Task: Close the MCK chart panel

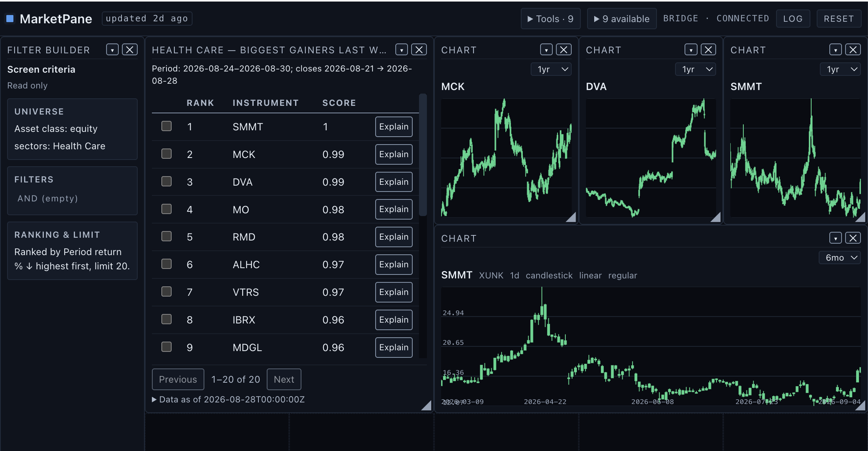Action: [x=564, y=50]
